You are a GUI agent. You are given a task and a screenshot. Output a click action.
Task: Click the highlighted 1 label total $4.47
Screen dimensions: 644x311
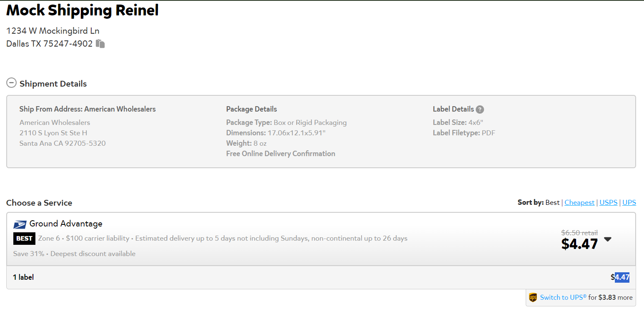622,277
